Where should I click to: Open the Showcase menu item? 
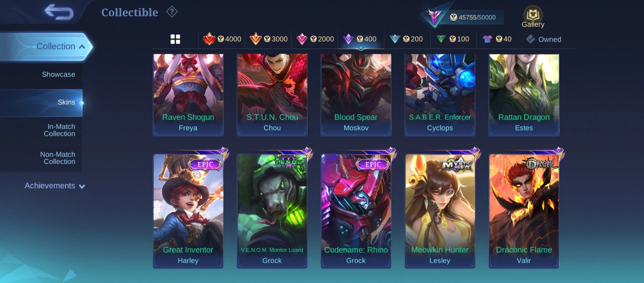click(x=59, y=74)
